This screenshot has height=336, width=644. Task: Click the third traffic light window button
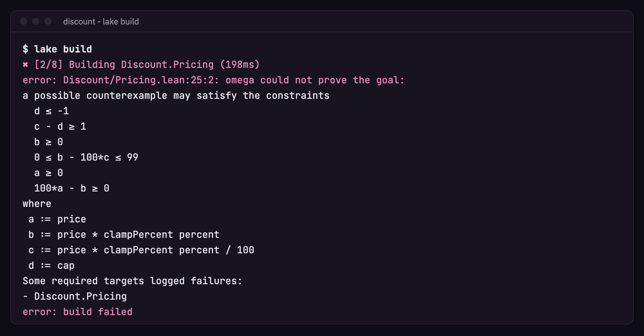48,21
